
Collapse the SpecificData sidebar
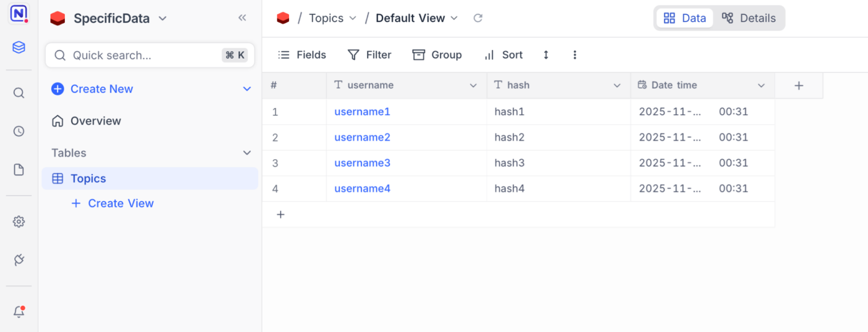[242, 18]
